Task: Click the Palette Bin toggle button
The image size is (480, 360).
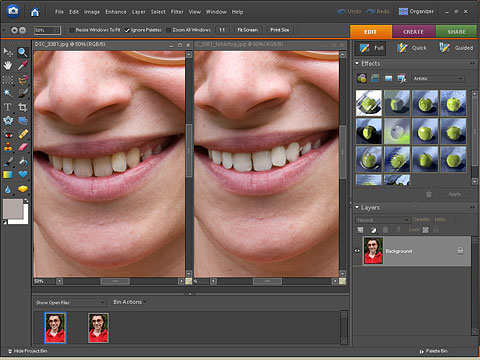Action: (434, 351)
